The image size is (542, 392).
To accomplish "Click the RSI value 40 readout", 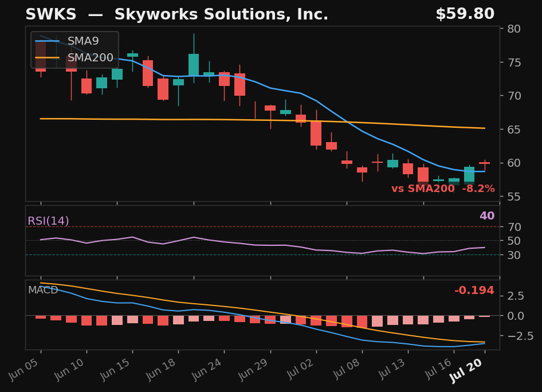I will coord(487,215).
